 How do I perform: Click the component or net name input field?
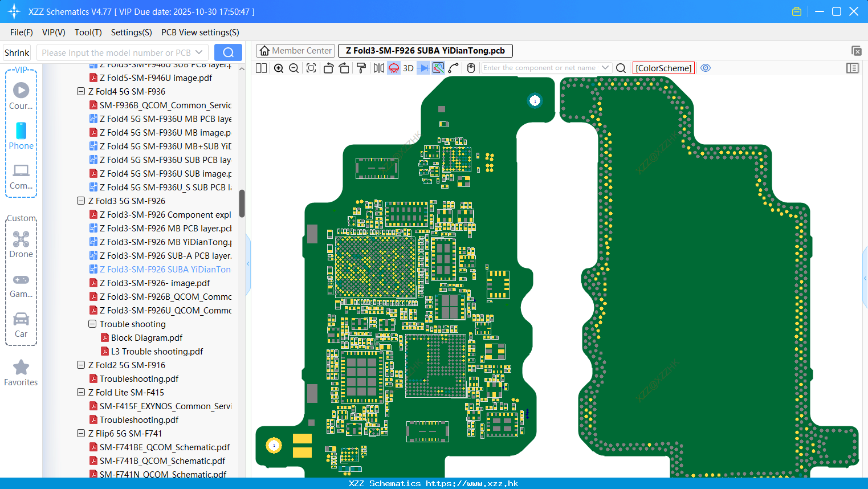click(540, 68)
